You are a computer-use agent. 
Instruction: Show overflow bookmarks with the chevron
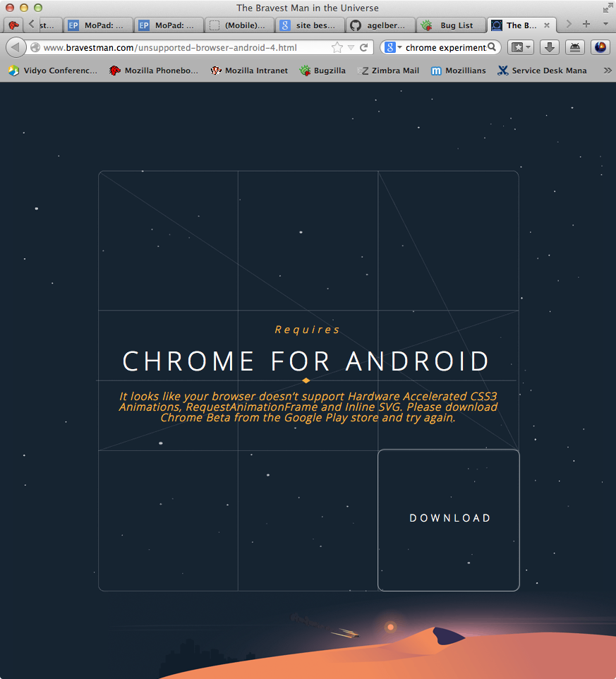click(x=607, y=71)
